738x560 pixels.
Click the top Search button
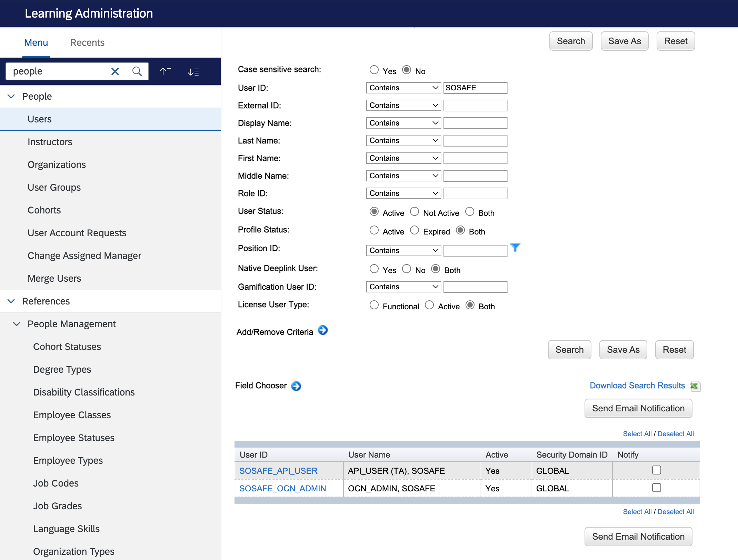pyautogui.click(x=571, y=41)
